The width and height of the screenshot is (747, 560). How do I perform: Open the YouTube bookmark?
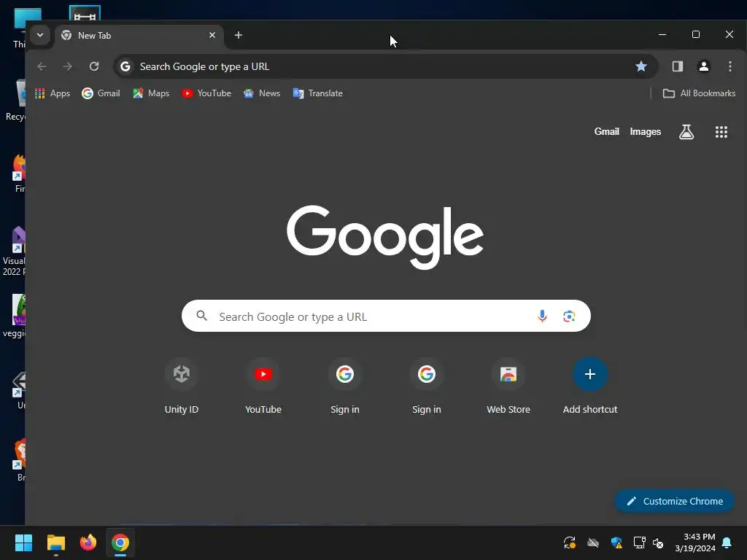(206, 93)
